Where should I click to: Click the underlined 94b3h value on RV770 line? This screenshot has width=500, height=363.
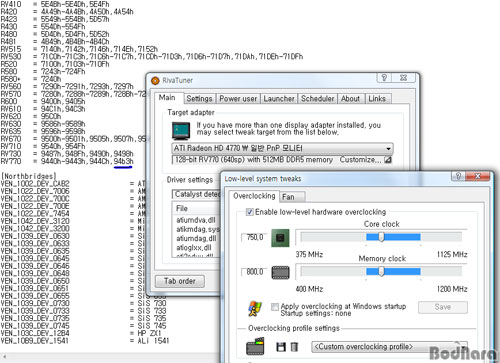(x=123, y=161)
